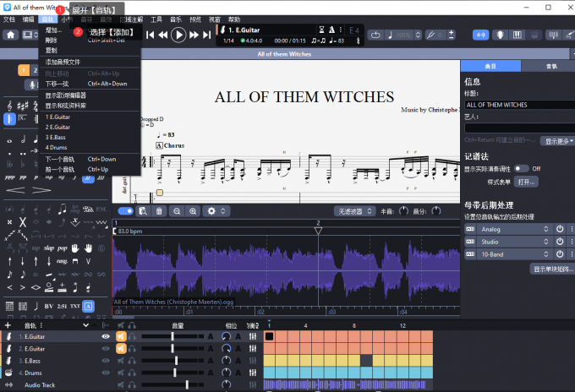The image size is (575, 392).
Task: Toggle the audio track enable switch
Action: (125, 211)
